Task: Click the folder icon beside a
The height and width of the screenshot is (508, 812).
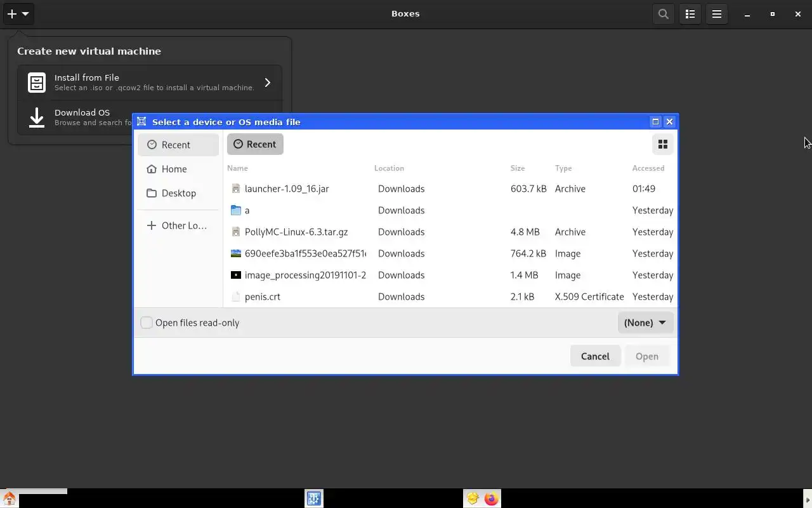Action: point(236,210)
